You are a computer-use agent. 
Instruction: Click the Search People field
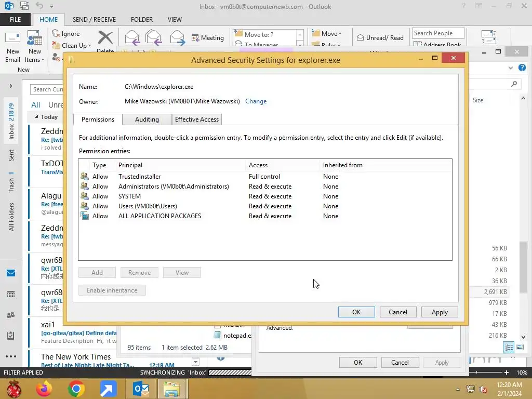pos(438,33)
